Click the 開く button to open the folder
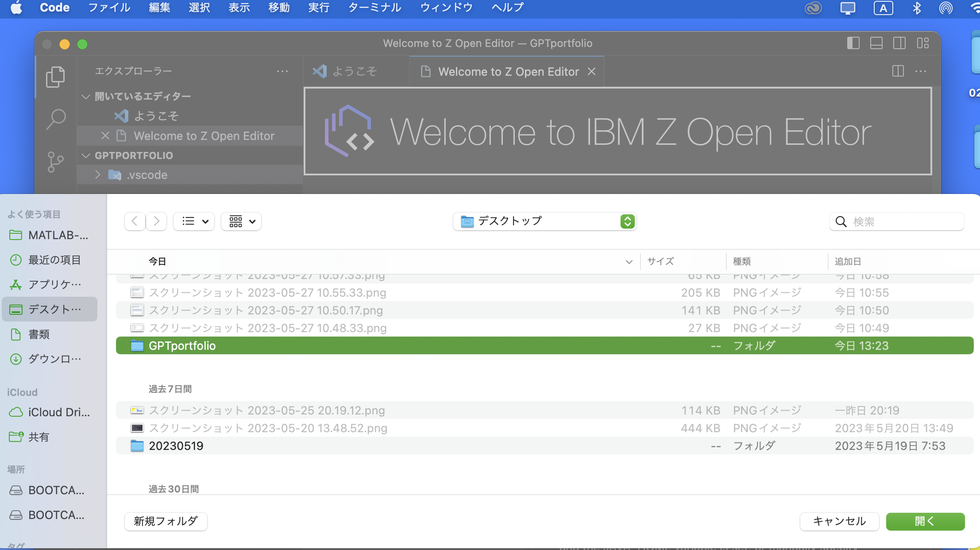Screen dimensions: 980x550 point(925,521)
